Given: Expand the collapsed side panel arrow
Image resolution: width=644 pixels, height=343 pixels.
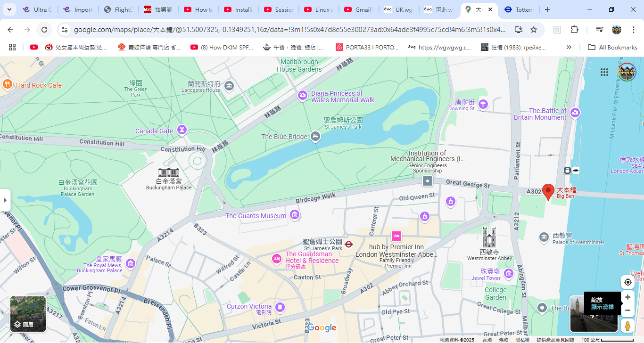Looking at the screenshot, I should pyautogui.click(x=5, y=200).
